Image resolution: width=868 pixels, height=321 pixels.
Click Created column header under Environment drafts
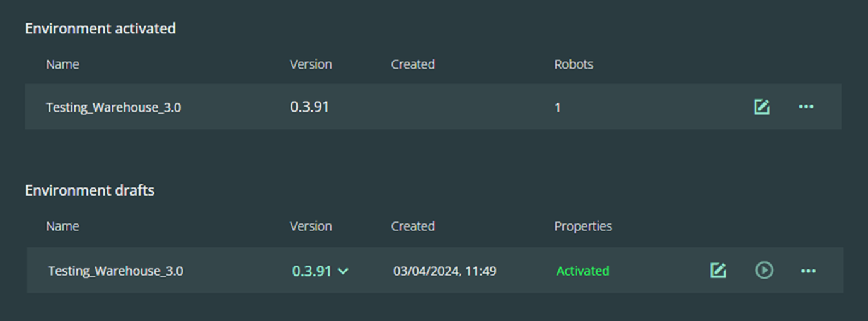412,226
